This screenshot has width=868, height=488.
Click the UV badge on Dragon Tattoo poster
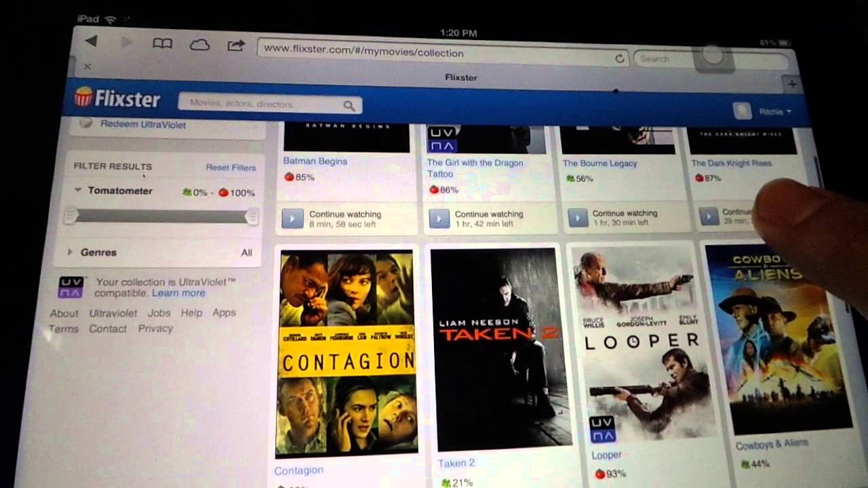tap(441, 139)
